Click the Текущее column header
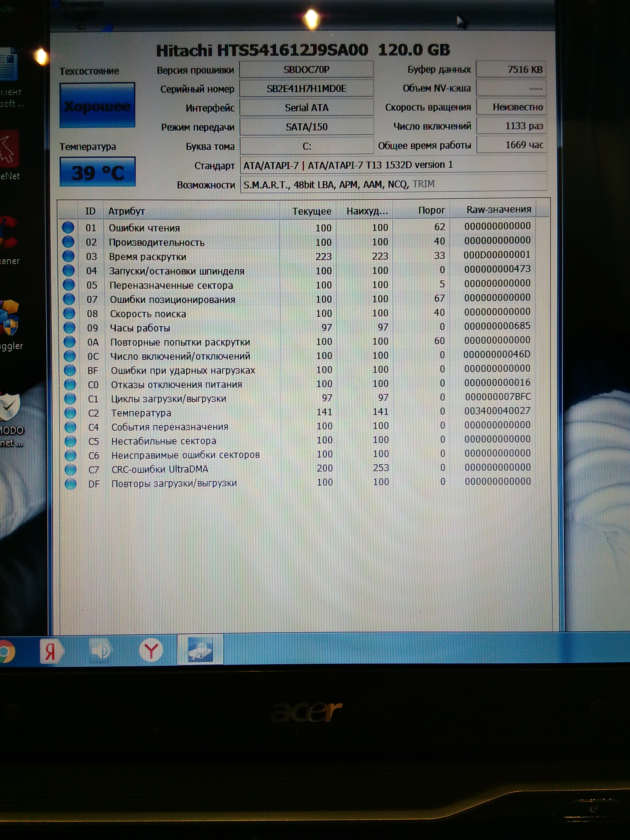630x840 pixels. 311,211
